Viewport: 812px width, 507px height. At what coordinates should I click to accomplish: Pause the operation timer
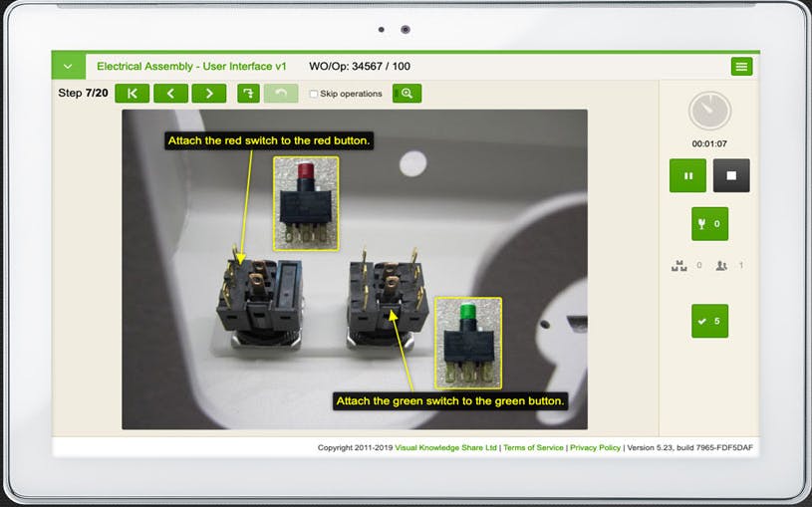[x=687, y=175]
